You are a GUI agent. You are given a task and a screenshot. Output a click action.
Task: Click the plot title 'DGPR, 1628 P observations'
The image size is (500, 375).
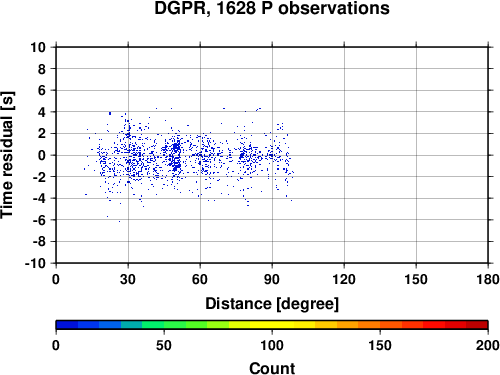click(x=272, y=8)
